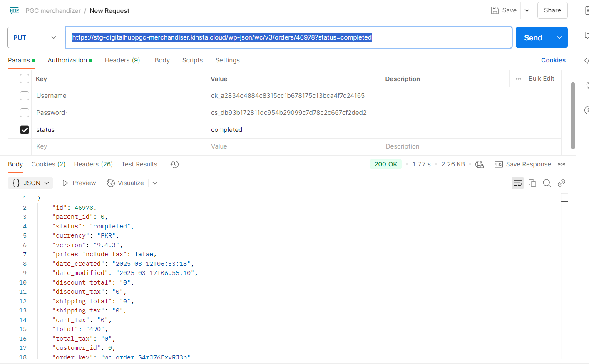Click the "id": 46978 JSON line

75,208
